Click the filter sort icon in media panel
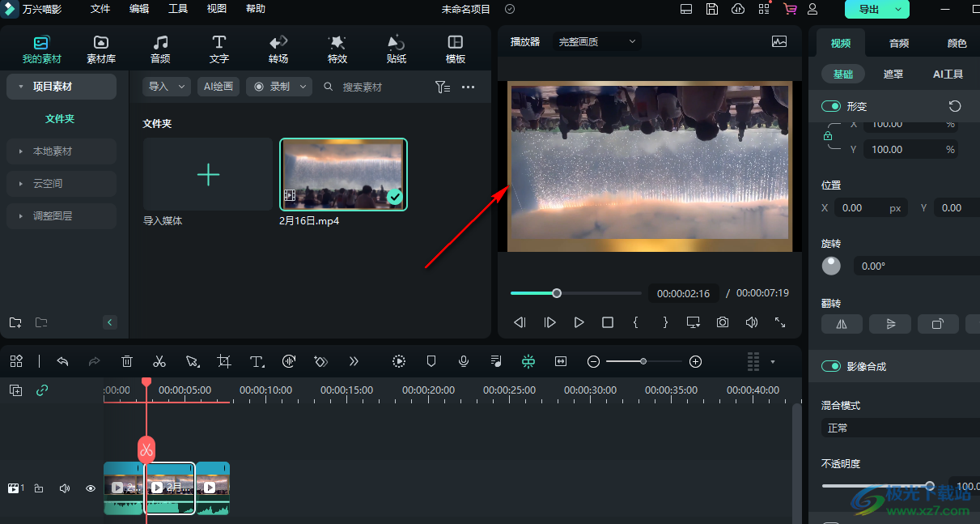The image size is (980, 524). (x=443, y=87)
